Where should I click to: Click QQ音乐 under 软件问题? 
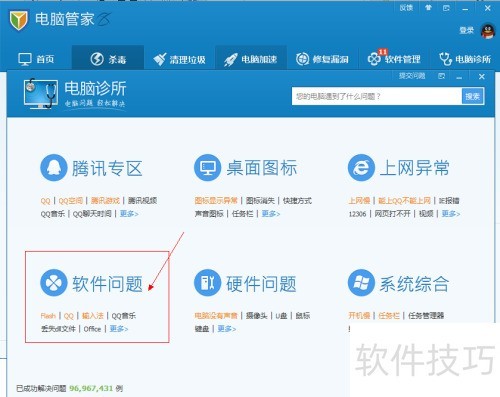pyautogui.click(x=124, y=316)
